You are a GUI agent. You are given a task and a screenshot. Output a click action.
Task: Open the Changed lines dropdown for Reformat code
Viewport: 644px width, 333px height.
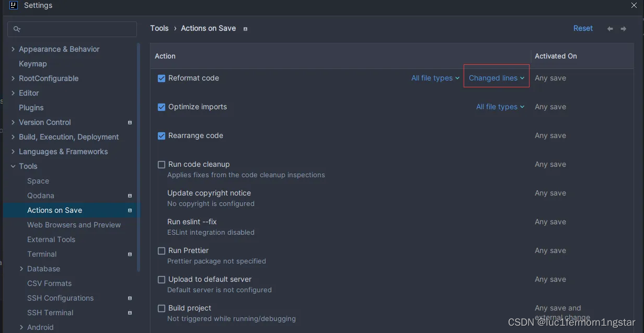(x=496, y=77)
